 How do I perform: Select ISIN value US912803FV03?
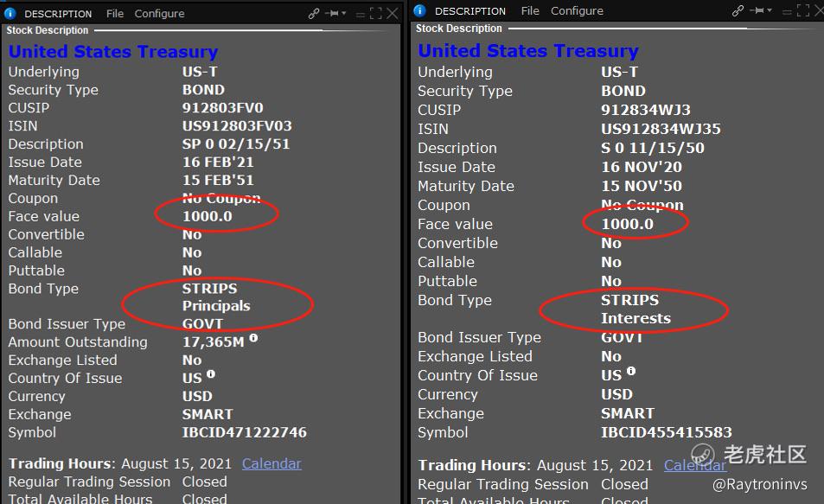point(237,125)
